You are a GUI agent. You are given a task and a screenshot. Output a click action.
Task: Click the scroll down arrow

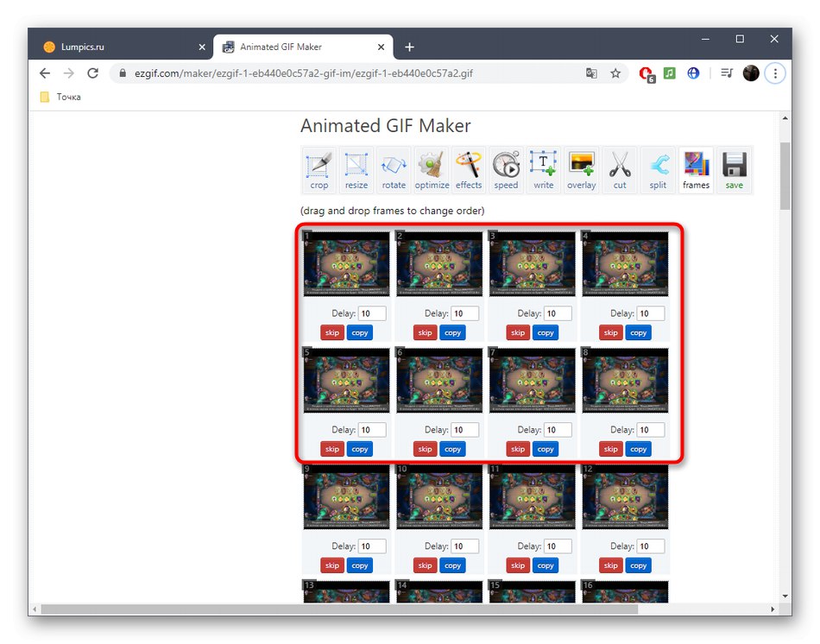(785, 596)
